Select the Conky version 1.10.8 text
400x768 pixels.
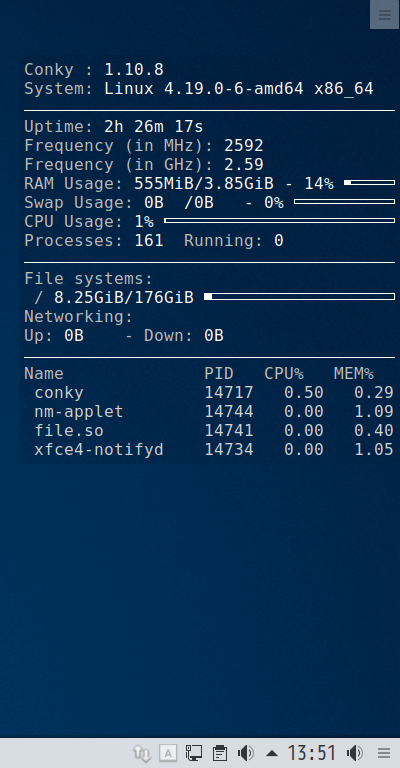coord(134,70)
